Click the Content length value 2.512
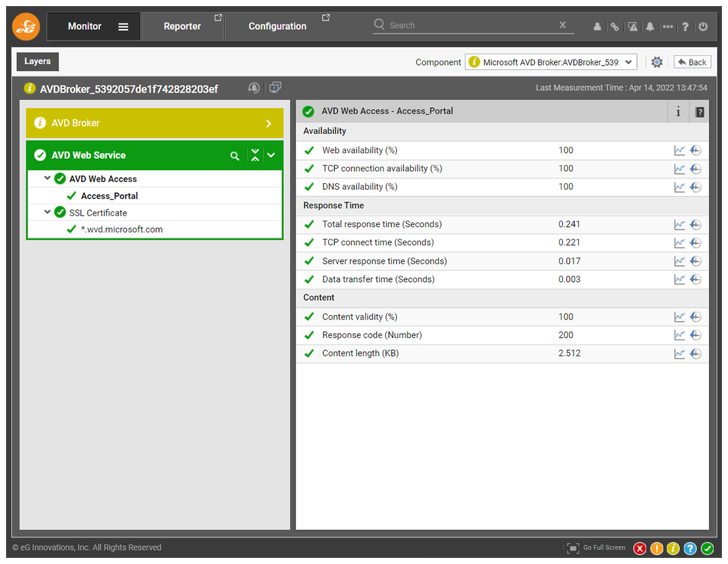Image resolution: width=728 pixels, height=564 pixels. 569,354
